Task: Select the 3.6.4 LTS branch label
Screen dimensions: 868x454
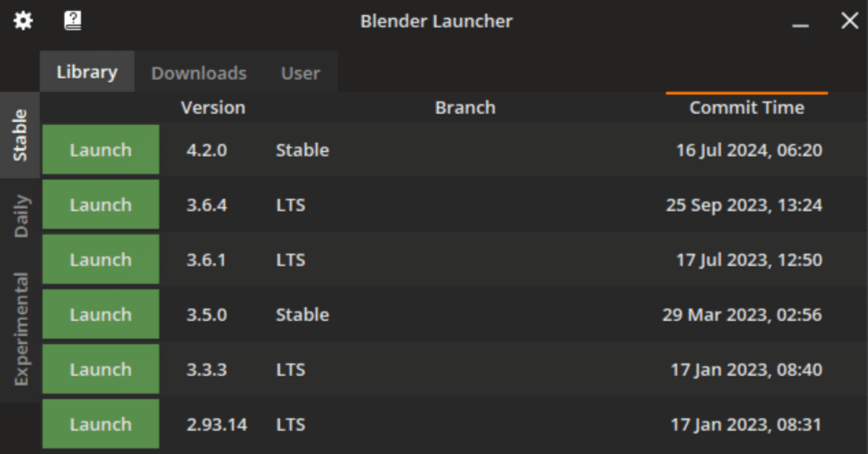Action: coord(290,205)
